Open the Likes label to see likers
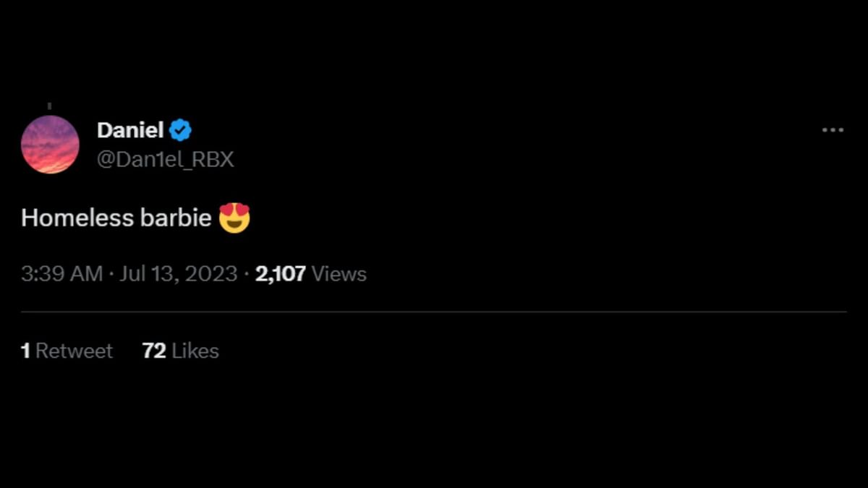Viewport: 868px width, 488px height. pos(195,351)
